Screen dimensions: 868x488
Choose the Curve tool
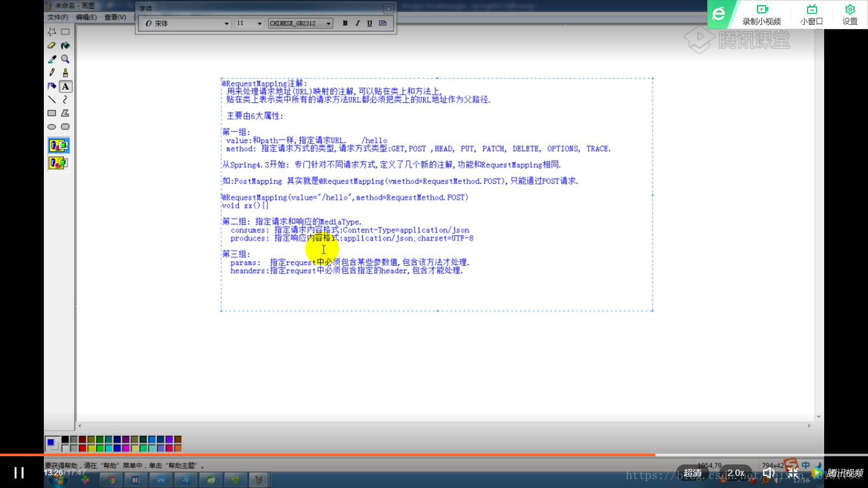point(65,99)
